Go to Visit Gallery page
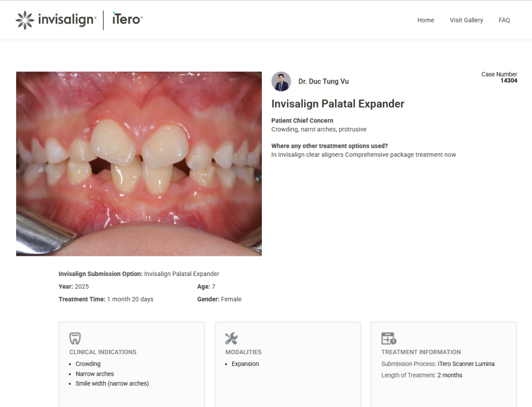Screen dimensions: 532x407 tap(466, 20)
